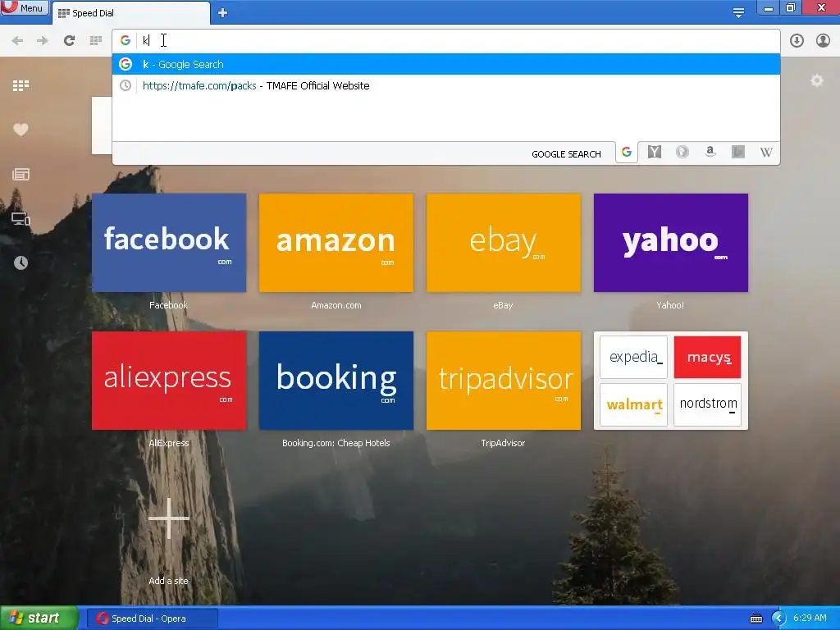The height and width of the screenshot is (630, 840).
Task: Click the 'AliExpress' label under tile
Action: pos(169,443)
